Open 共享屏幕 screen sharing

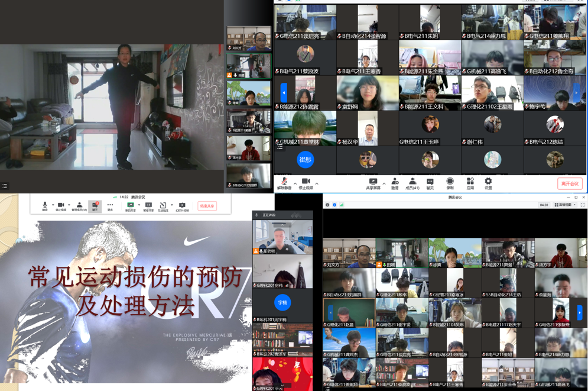(x=373, y=182)
